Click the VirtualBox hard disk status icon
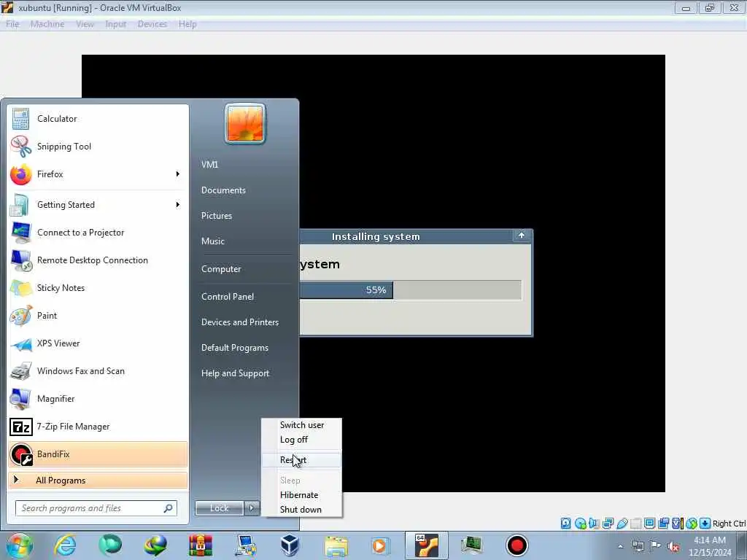 565,524
